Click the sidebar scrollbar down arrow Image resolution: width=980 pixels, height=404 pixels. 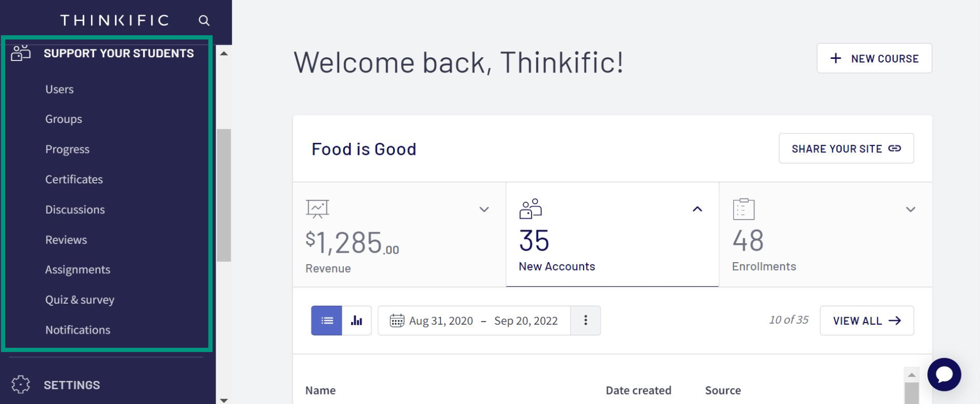tap(224, 400)
